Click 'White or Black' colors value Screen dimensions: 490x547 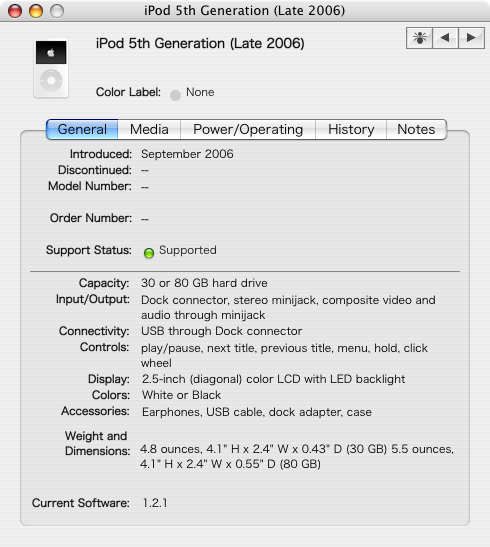click(181, 395)
